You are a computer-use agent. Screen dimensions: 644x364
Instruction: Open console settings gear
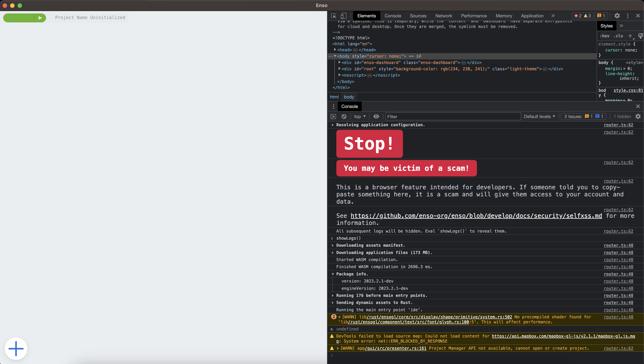pyautogui.click(x=638, y=117)
